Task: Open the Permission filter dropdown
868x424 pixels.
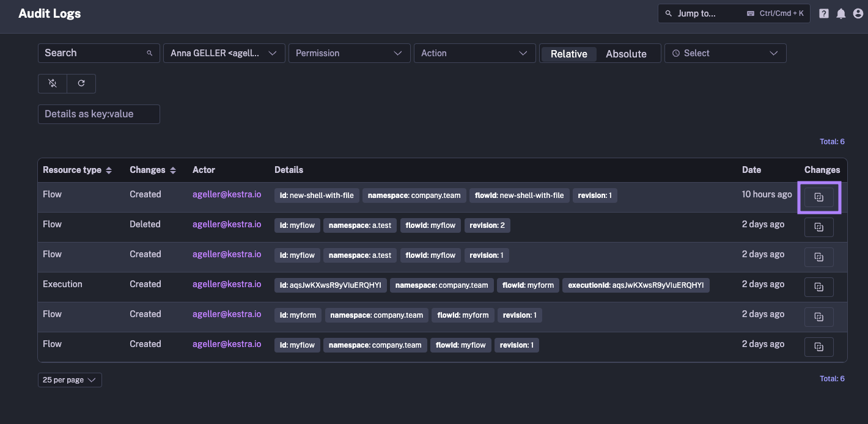Action: pos(349,53)
